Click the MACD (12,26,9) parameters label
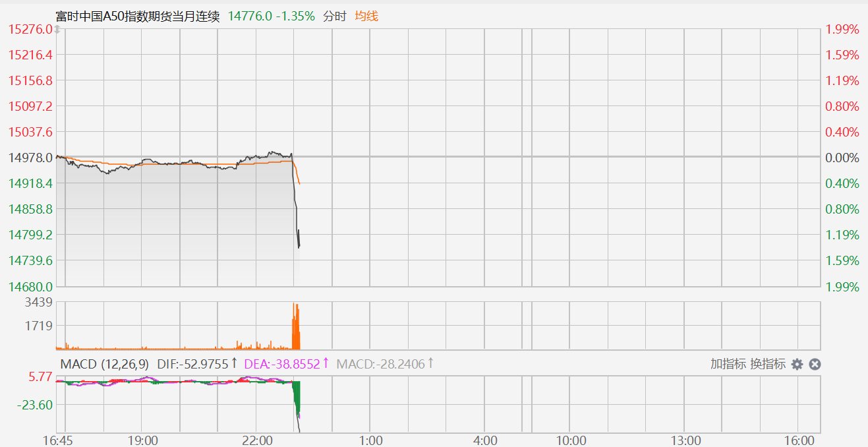The height and width of the screenshot is (447, 868). pos(105,364)
